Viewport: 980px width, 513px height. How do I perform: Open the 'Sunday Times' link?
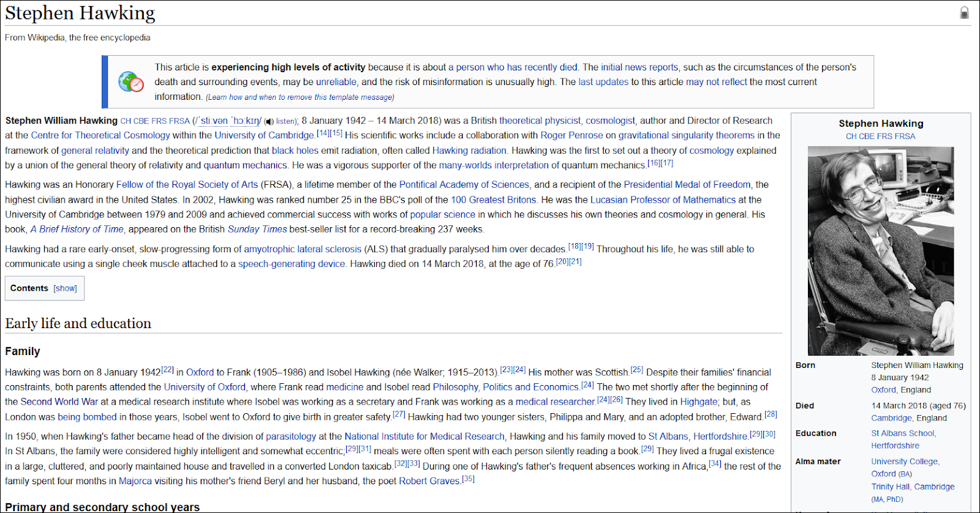coord(257,230)
